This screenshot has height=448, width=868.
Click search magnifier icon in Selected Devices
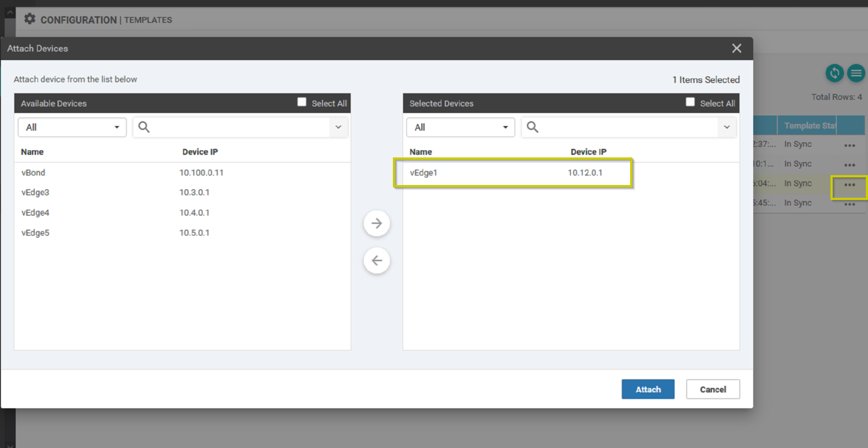tap(532, 127)
